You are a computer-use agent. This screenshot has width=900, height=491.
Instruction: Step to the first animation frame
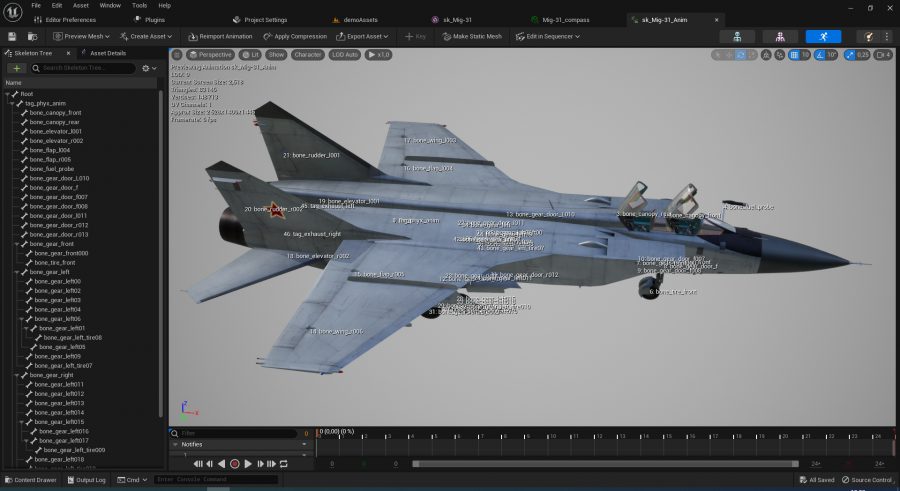[198, 464]
